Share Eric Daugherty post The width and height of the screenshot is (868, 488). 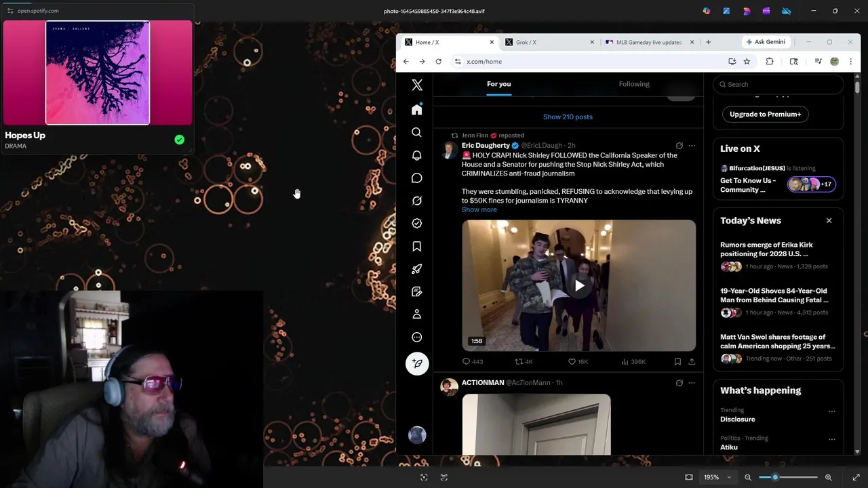tap(692, 362)
